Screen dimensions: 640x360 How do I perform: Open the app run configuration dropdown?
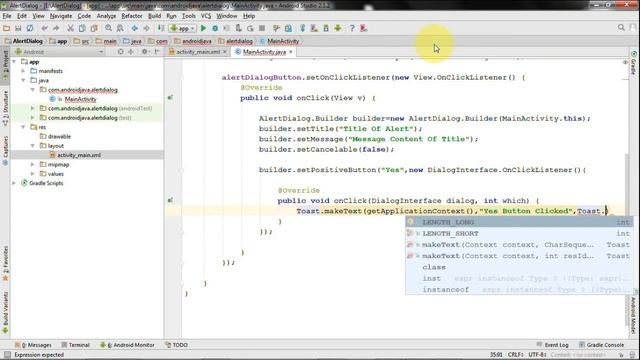[x=182, y=29]
